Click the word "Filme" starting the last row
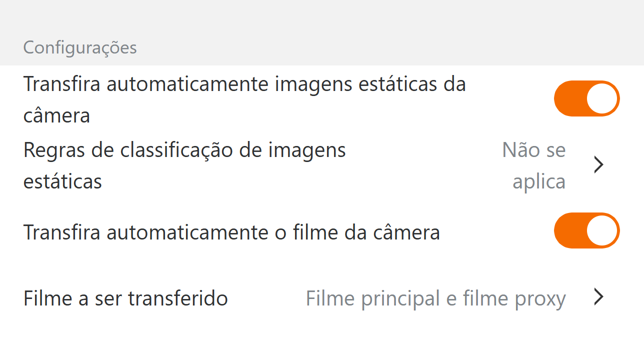 [47, 298]
